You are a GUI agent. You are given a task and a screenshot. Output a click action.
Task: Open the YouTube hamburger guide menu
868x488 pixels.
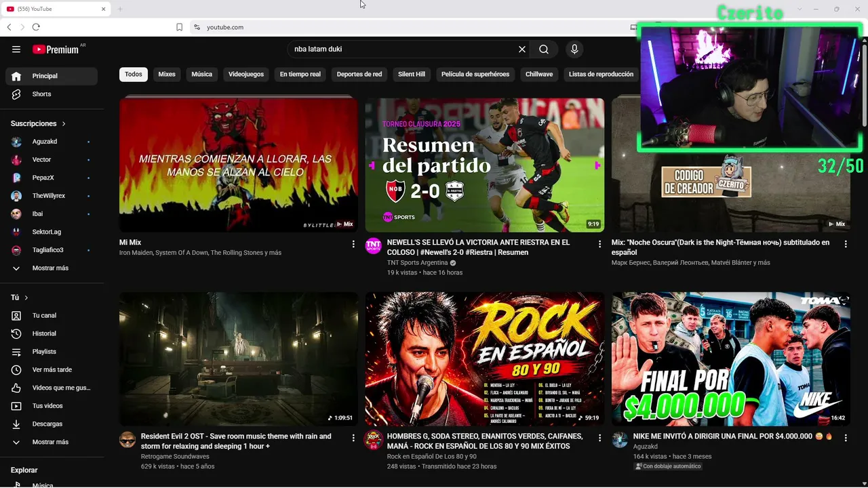(16, 49)
